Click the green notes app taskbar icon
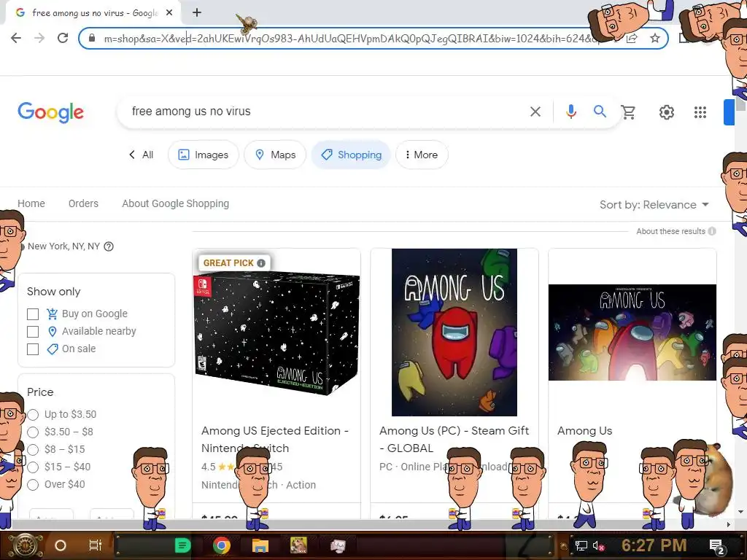This screenshot has height=560, width=747. (x=182, y=545)
